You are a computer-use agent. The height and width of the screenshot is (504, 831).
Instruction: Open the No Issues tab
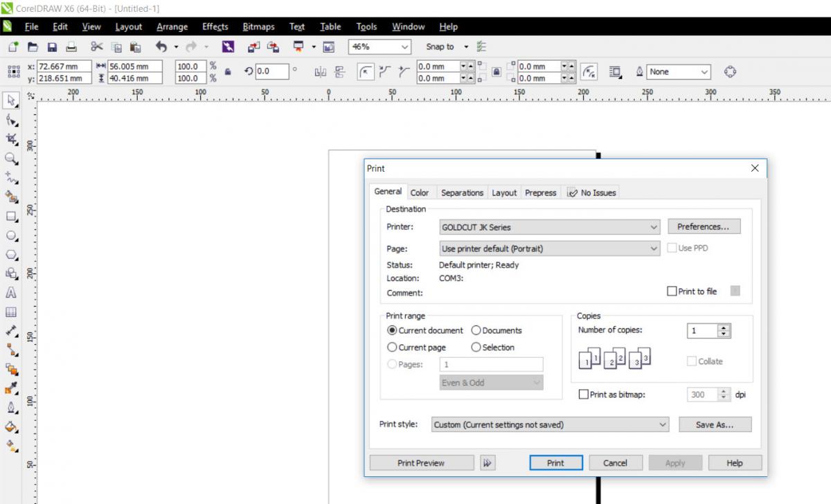click(x=592, y=192)
